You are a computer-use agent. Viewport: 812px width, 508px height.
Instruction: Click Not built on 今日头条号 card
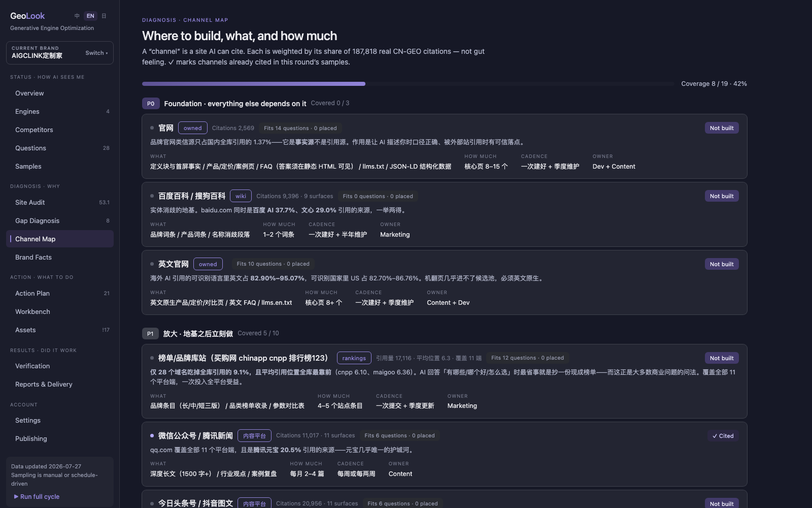(722, 503)
